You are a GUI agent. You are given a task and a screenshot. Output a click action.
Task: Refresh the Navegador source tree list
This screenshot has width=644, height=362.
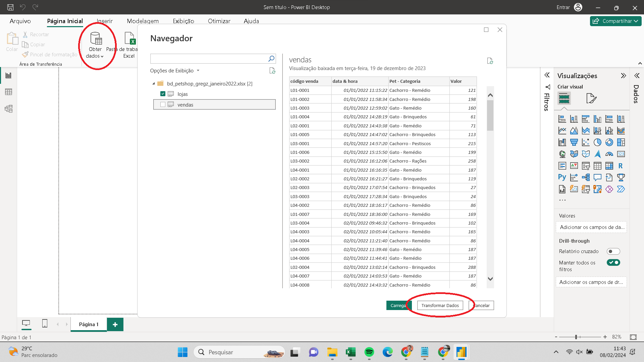[x=272, y=71]
